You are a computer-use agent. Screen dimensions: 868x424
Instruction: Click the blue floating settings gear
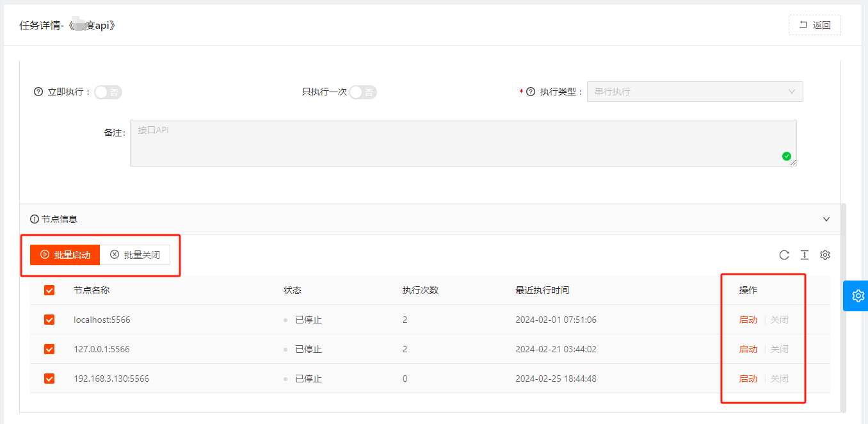[858, 296]
